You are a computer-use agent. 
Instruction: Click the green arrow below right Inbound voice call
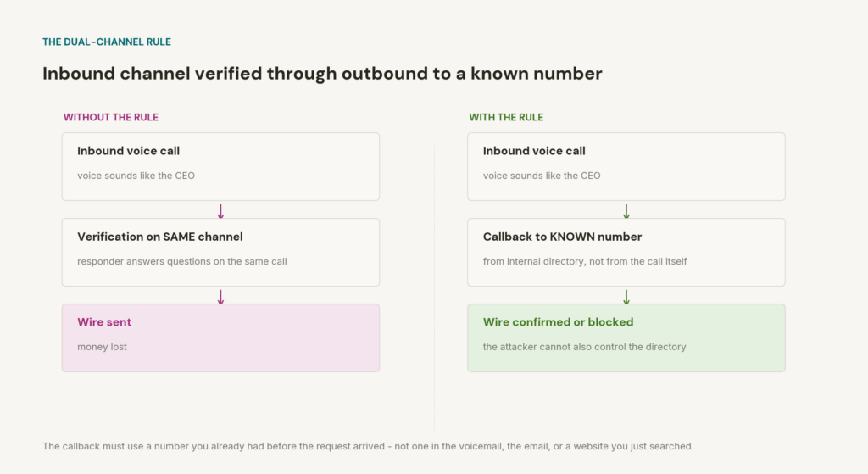point(626,211)
